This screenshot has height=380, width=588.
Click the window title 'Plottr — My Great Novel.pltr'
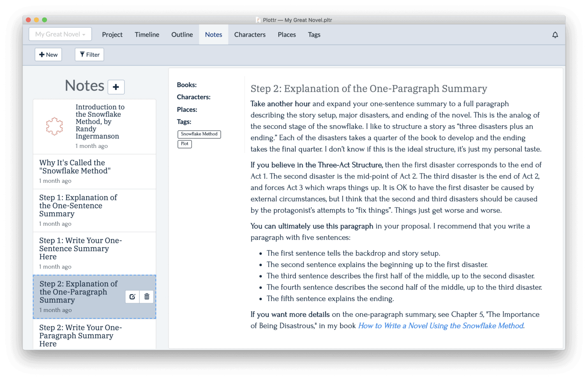[297, 20]
